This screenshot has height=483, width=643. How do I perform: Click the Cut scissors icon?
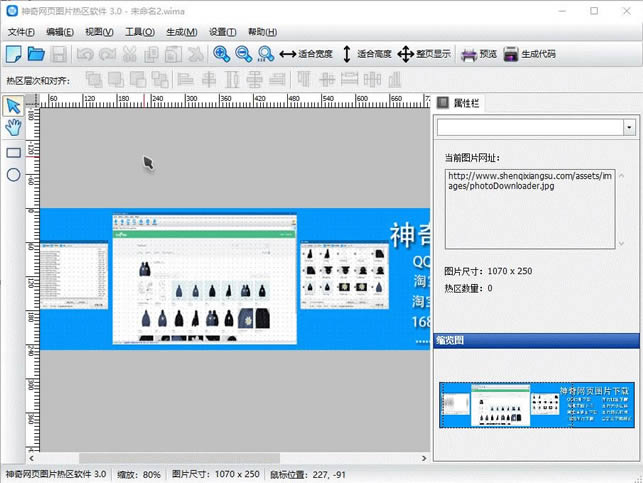pos(130,54)
